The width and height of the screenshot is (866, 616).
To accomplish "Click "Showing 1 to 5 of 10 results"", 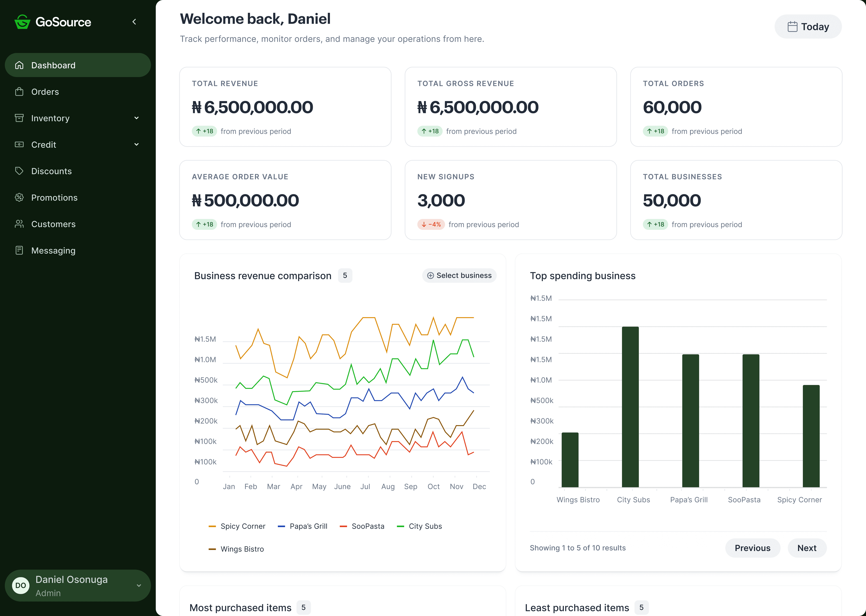I will 578,548.
